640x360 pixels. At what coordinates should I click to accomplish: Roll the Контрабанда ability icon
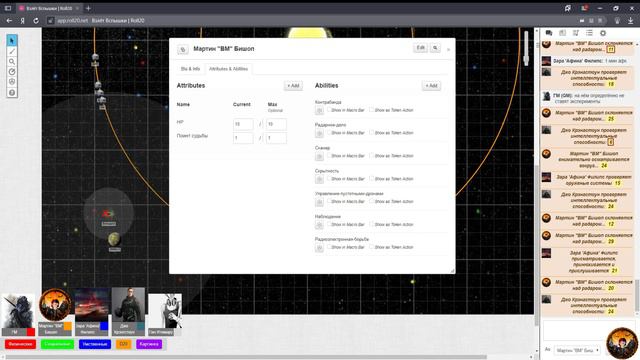(x=319, y=110)
